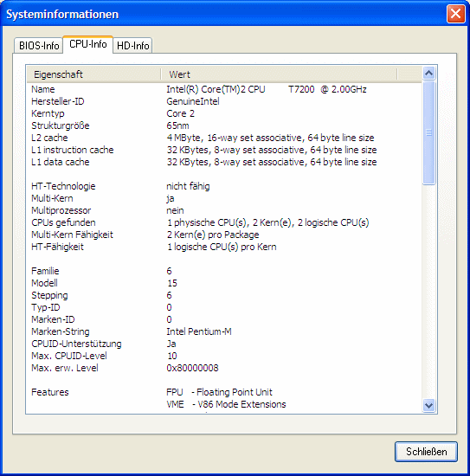The image size is (470, 476).
Task: Click the Schließen button
Action: [x=426, y=452]
